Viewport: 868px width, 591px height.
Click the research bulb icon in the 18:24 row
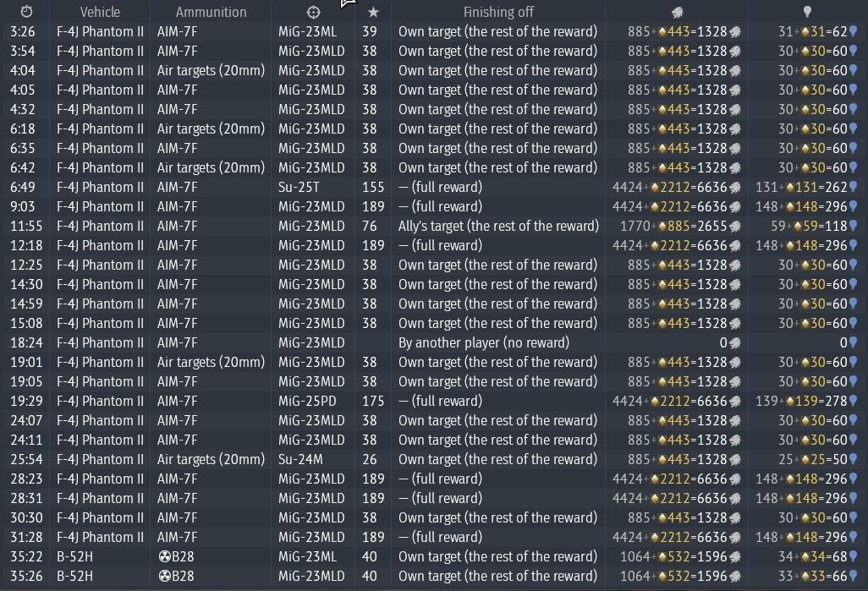tap(853, 343)
